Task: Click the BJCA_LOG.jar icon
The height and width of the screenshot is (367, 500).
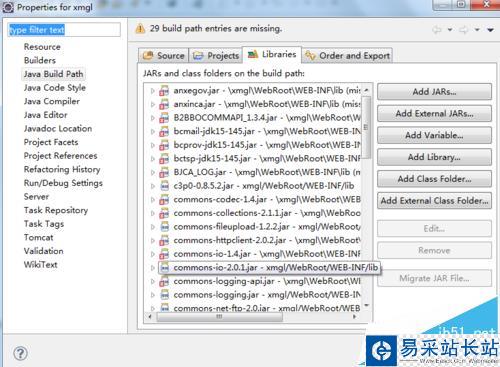Action: point(164,172)
